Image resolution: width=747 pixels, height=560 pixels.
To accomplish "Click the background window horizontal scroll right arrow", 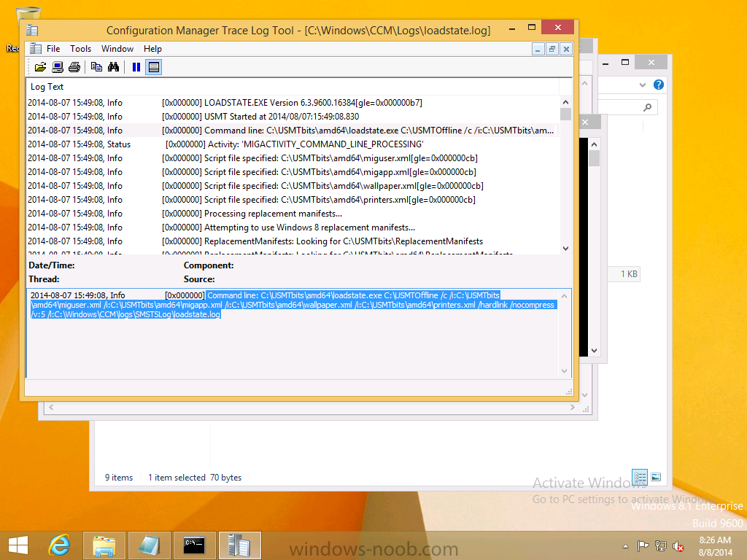I will 573,407.
